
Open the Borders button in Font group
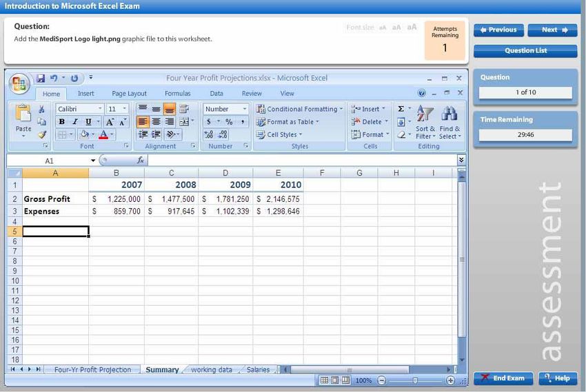[62, 134]
